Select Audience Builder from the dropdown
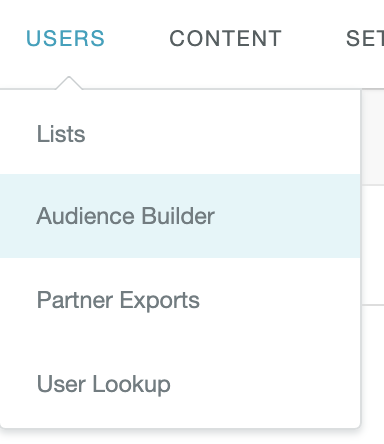This screenshot has height=444, width=384. (180, 216)
